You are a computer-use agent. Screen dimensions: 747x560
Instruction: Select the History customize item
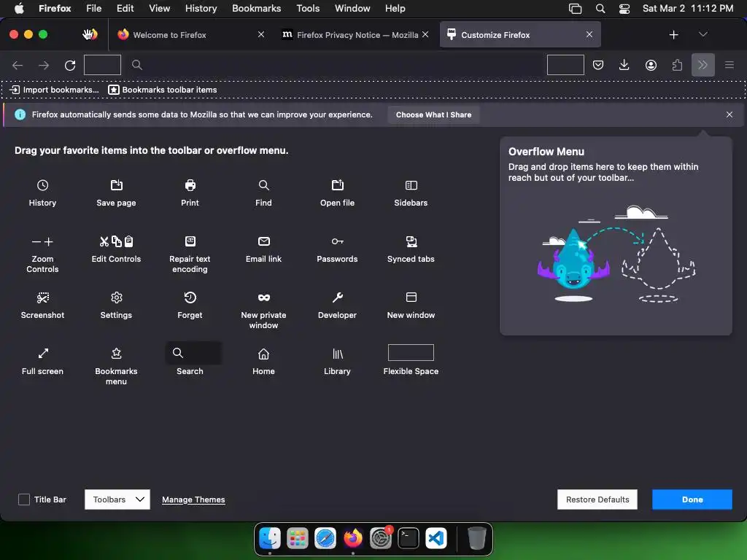click(42, 192)
